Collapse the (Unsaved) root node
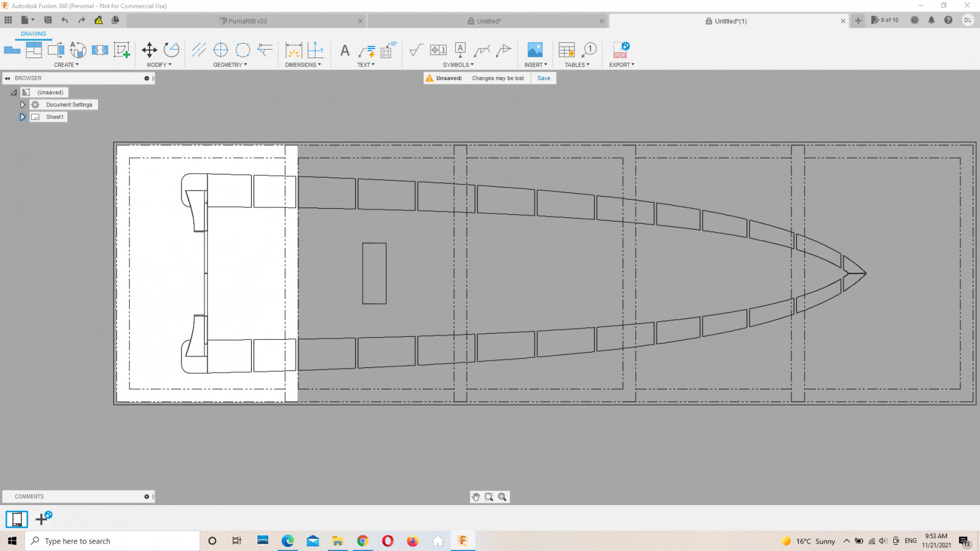This screenshot has height=551, width=980. [x=13, y=92]
